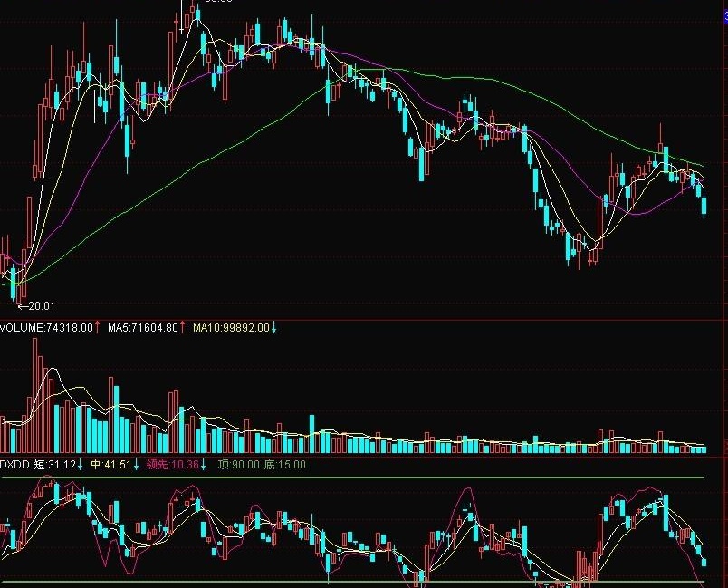Click the DXDD indicator name
The height and width of the screenshot is (588, 728).
(14, 465)
